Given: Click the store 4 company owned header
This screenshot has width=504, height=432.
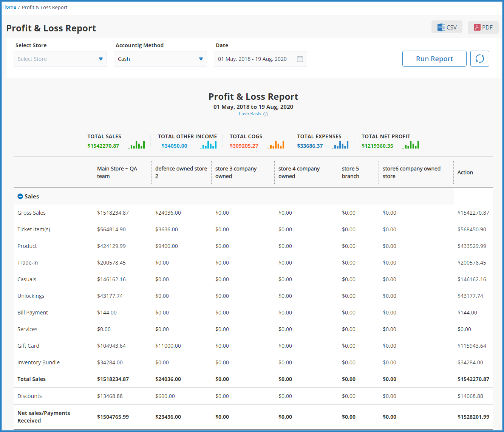Looking at the screenshot, I should (x=299, y=172).
